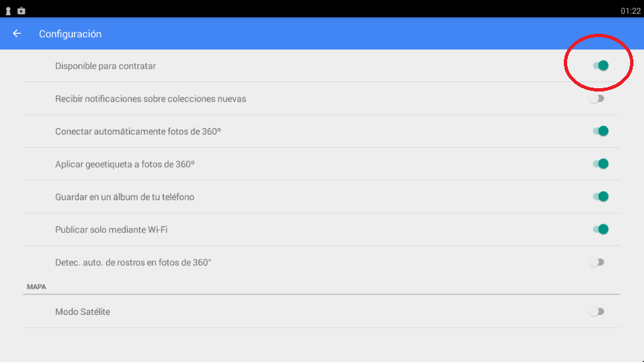
Task: Tap the Guardar en un álbum de tu teléfono label
Action: pos(125,197)
